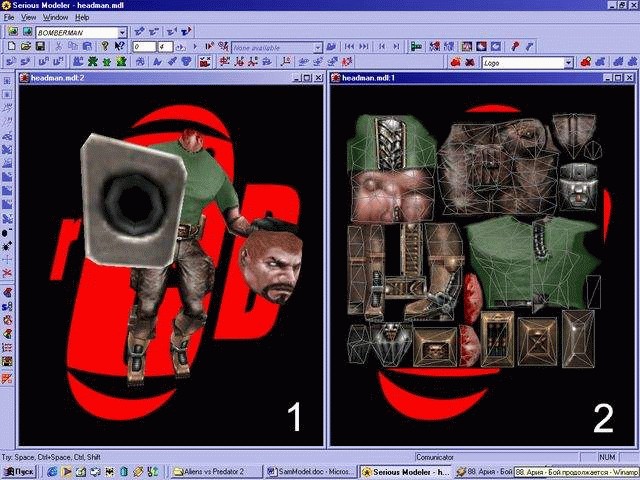This screenshot has height=480, width=640.
Task: Switch to SamModel.doc Microsoft Word taskbar button
Action: point(311,472)
